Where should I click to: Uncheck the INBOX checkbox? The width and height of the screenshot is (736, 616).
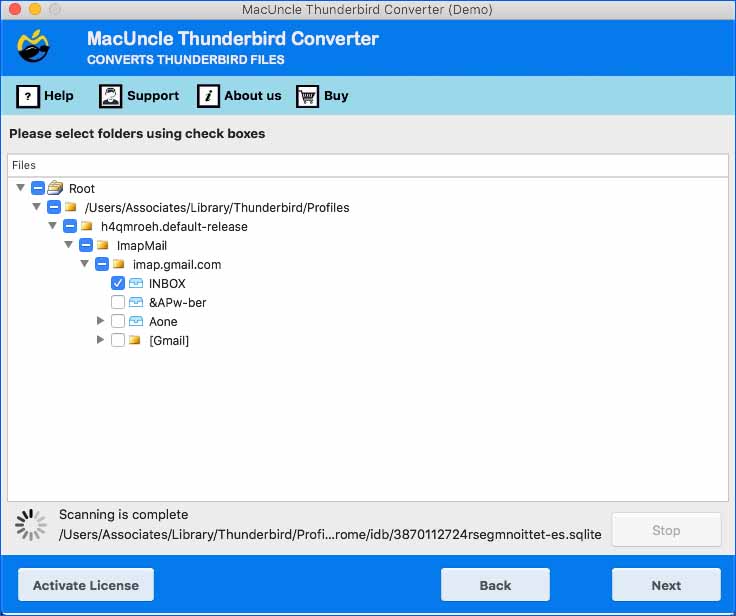click(x=118, y=284)
